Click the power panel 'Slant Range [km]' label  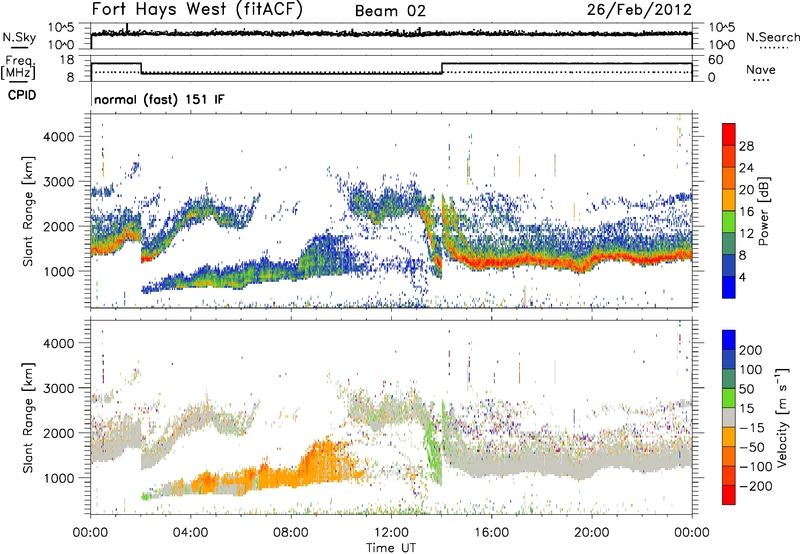click(x=28, y=211)
